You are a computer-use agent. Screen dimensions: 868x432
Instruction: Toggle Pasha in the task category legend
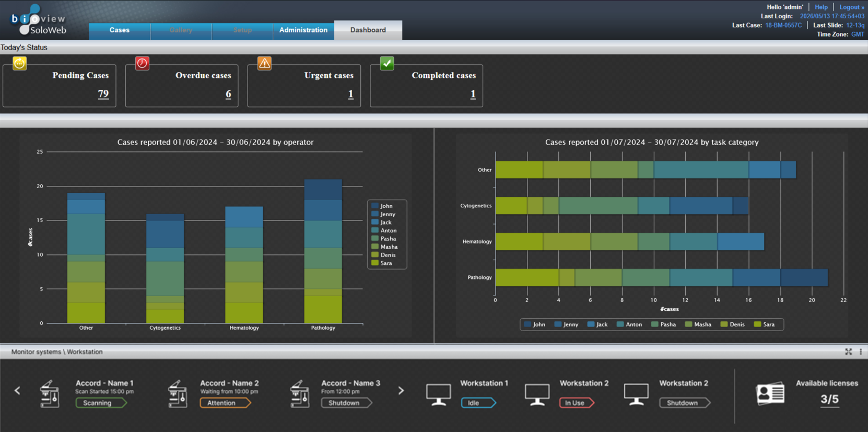point(663,324)
